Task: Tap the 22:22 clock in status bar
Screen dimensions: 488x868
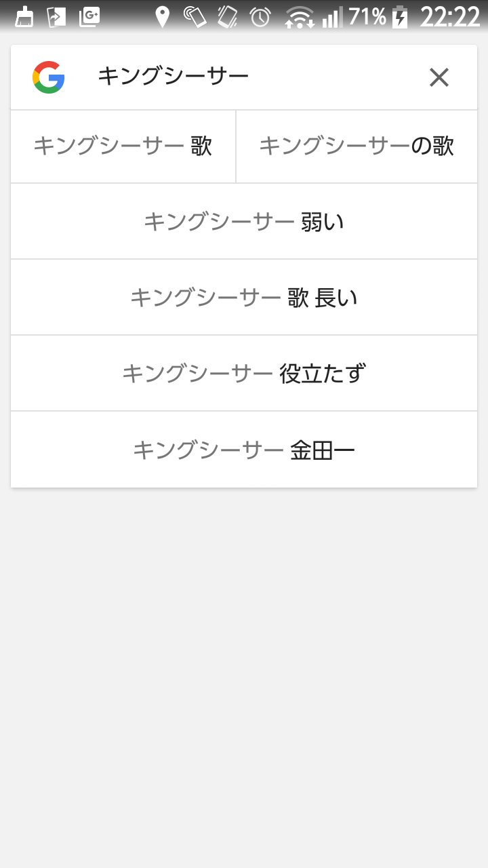Action: coord(450,17)
